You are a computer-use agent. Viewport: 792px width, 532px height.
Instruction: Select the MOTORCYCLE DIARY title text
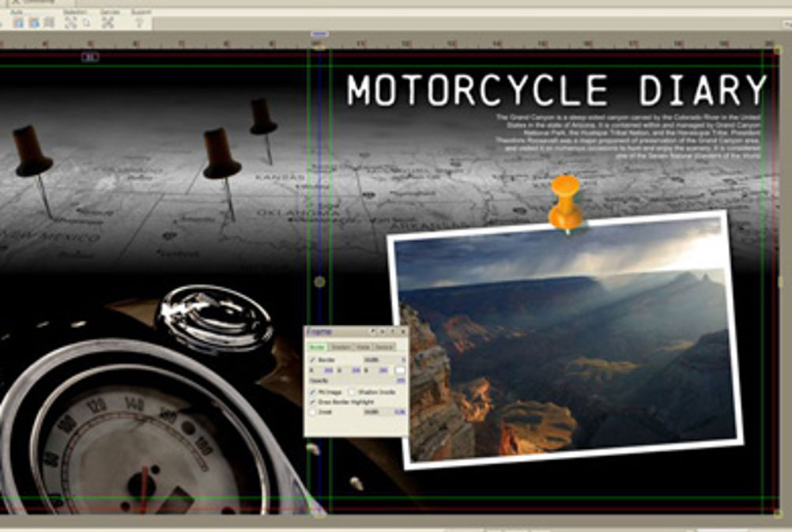point(556,90)
